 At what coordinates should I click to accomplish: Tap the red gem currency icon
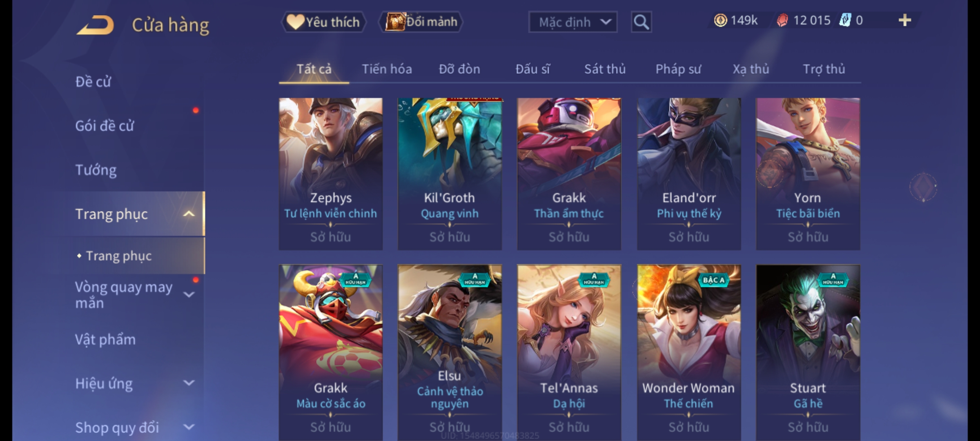(782, 20)
